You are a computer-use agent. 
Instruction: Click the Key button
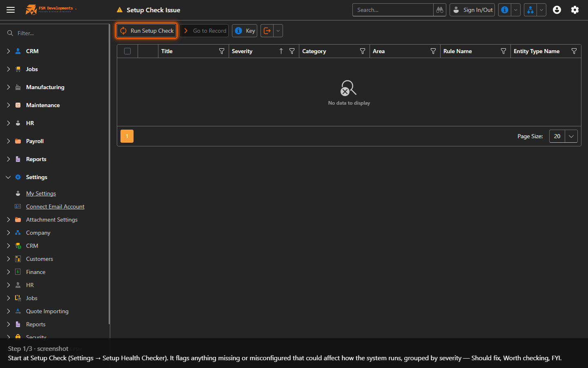[245, 31]
